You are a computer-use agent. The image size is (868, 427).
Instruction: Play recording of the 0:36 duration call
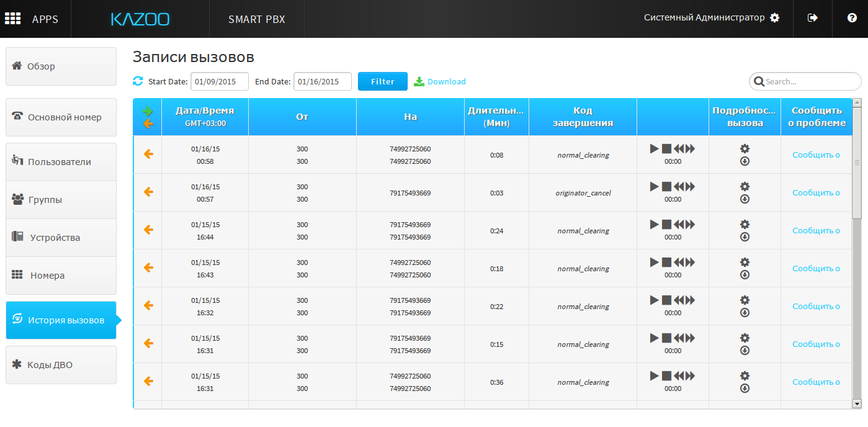654,376
